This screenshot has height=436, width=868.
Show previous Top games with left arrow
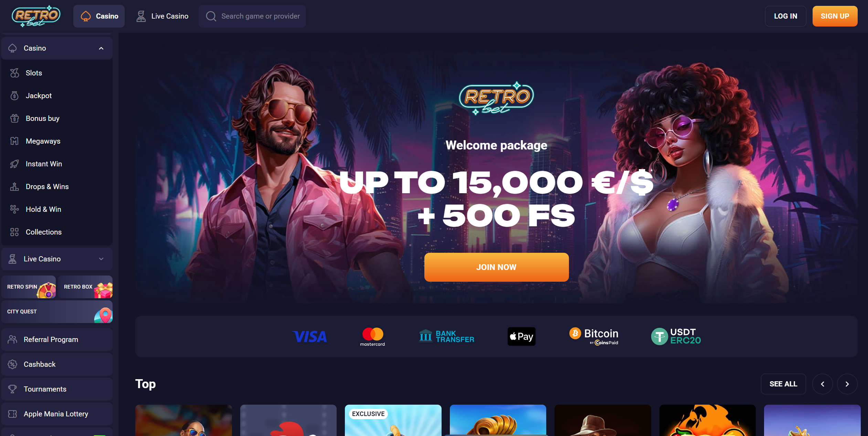pos(823,384)
